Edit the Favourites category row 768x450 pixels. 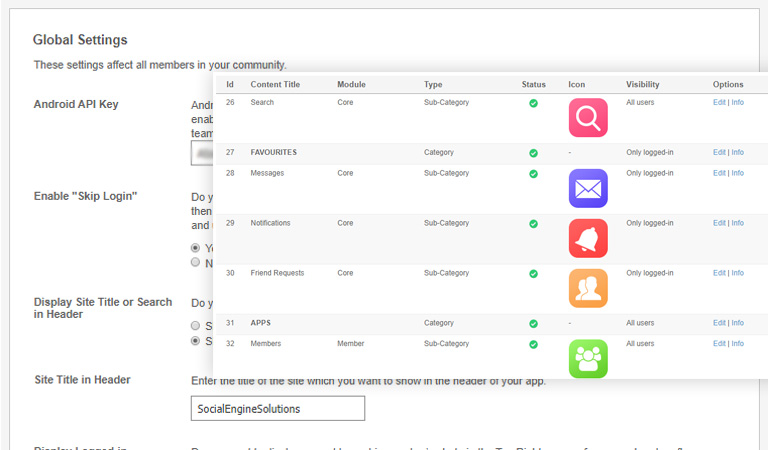719,153
